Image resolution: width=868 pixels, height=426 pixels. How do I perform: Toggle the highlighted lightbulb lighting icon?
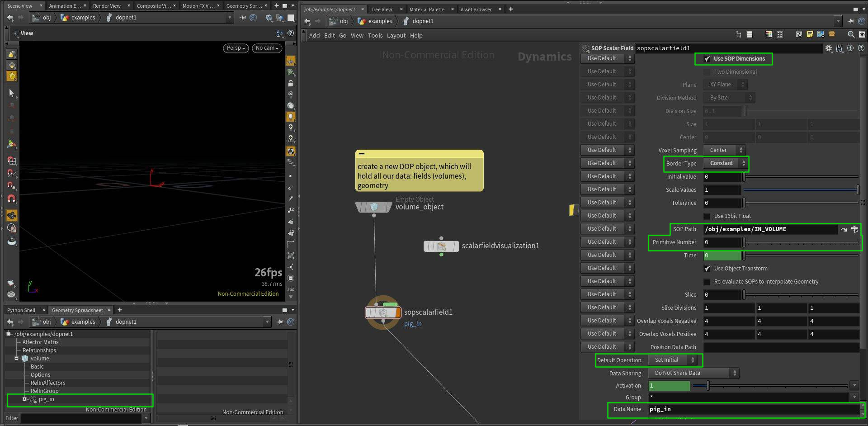coord(291,117)
